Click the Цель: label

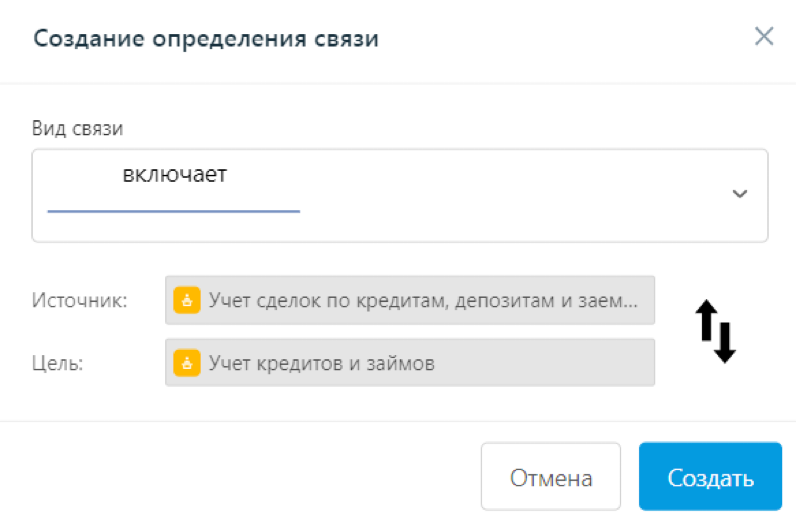coord(57,363)
